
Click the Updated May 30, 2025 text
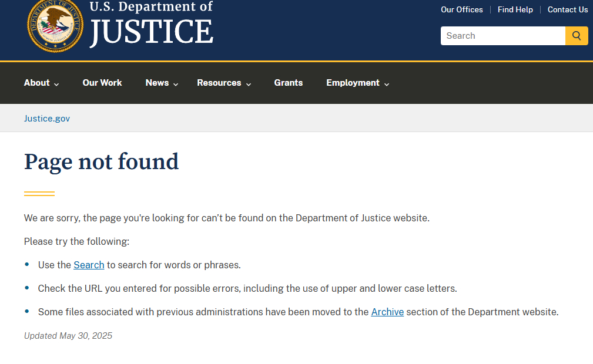[x=68, y=336]
